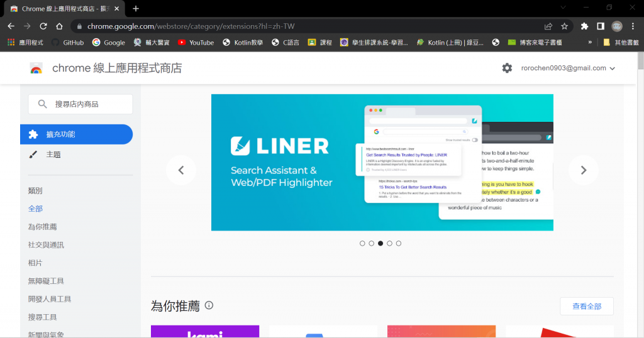Viewport: 644px width, 338px height.
Task: Open 應用程式 apps bookmark
Action: point(25,42)
